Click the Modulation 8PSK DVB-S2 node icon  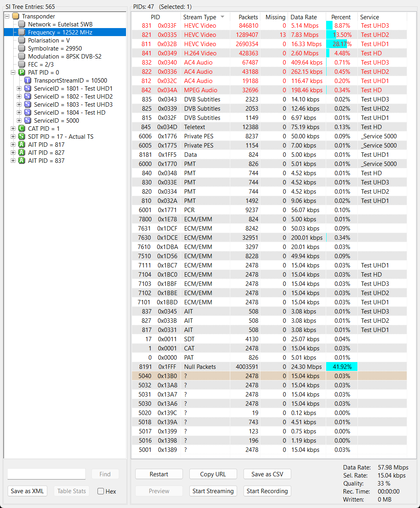click(x=22, y=57)
